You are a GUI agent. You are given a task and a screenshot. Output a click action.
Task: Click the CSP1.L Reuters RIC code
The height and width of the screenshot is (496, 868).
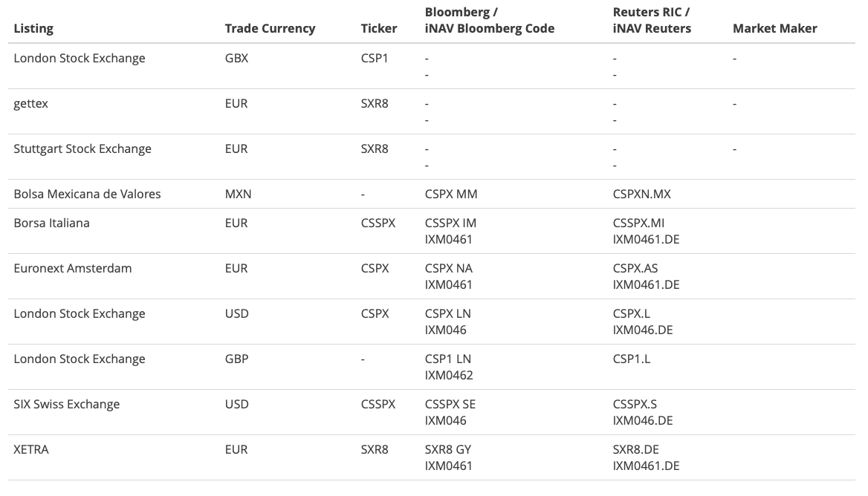point(631,359)
